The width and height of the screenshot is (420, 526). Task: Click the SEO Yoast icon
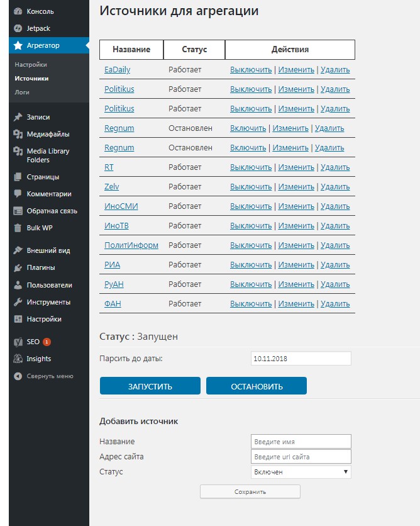coord(18,342)
